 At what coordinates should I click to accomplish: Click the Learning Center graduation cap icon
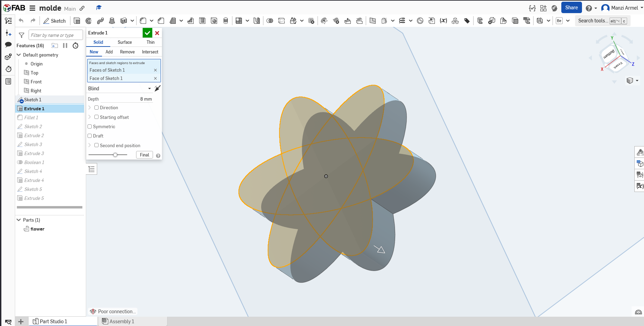99,8
